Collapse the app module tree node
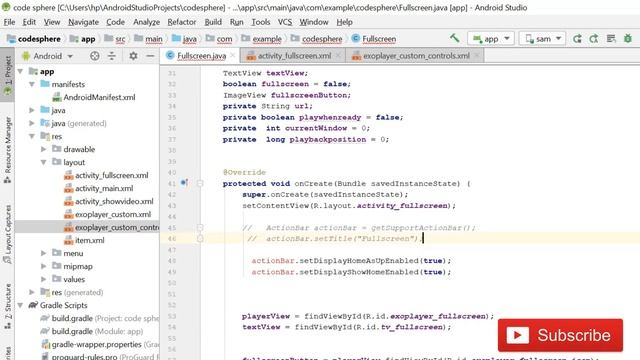The width and height of the screenshot is (640, 360). coord(20,71)
